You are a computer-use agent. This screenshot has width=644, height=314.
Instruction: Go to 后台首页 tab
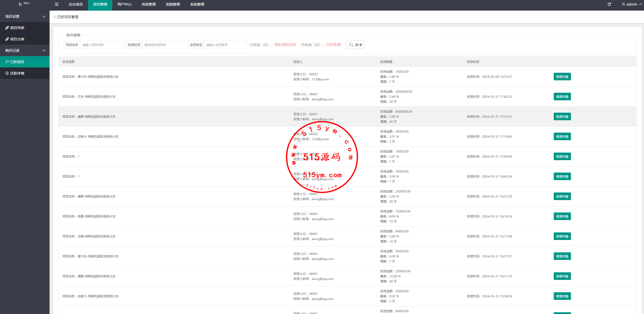[76, 4]
